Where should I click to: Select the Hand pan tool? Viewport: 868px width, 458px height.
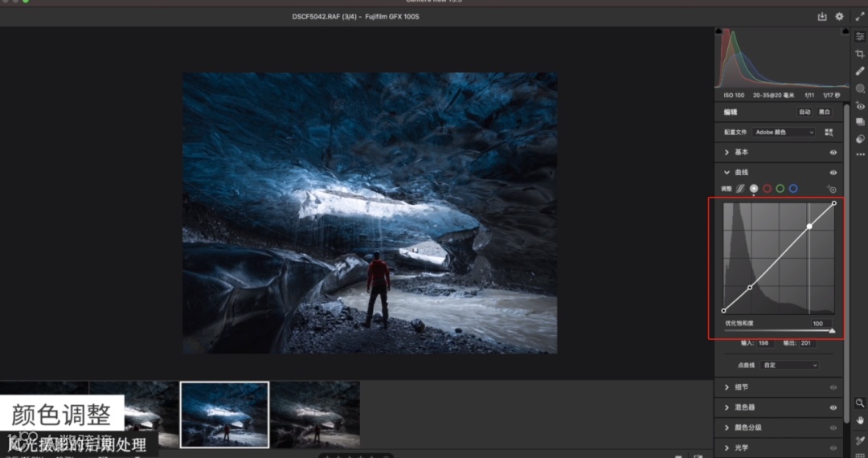[x=860, y=420]
